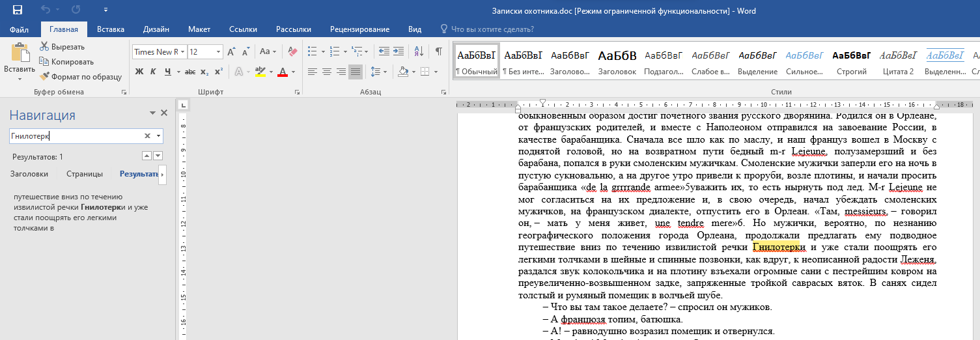980x340 pixels.
Task: Click the line spacing icon
Action: click(375, 72)
